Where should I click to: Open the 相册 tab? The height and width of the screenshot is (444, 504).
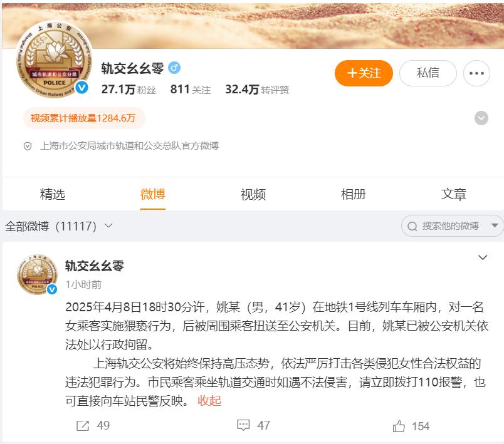pyautogui.click(x=354, y=195)
